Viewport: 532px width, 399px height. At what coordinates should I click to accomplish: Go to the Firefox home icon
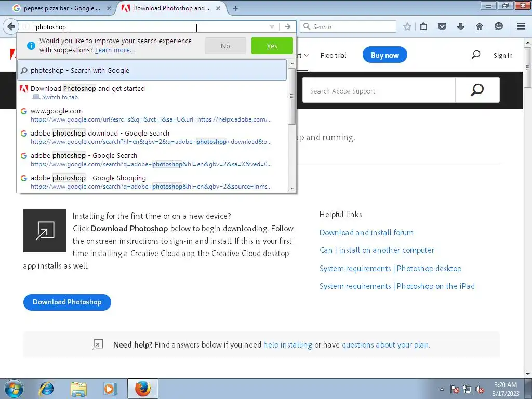click(x=479, y=26)
